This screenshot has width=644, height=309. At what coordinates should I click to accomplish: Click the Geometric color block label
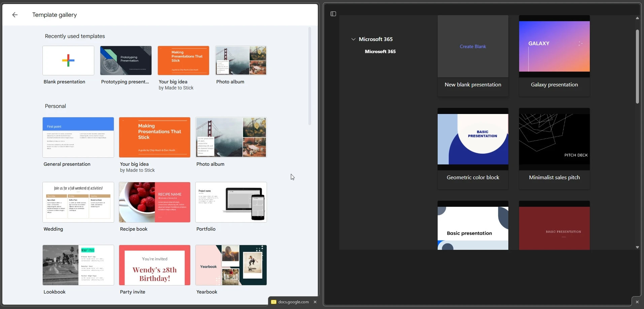pos(473,178)
